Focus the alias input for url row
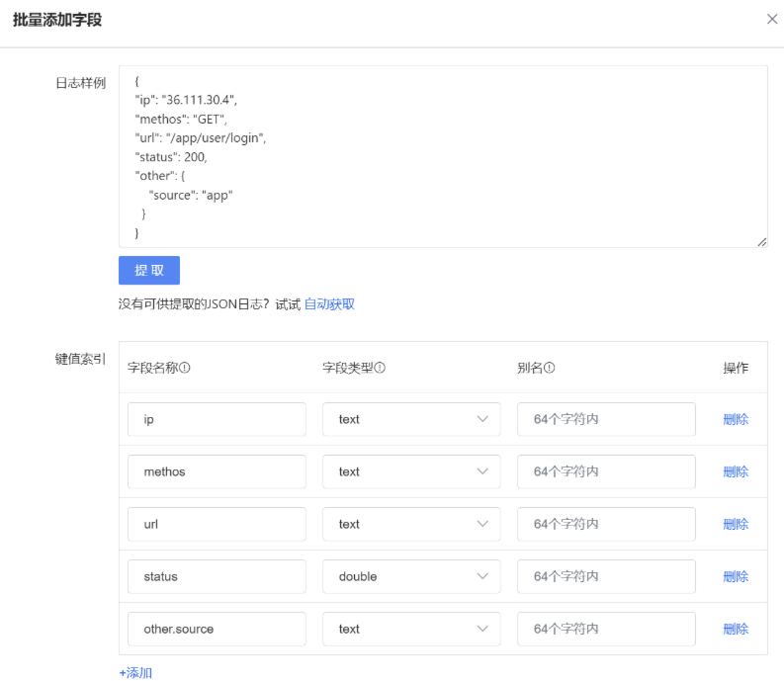This screenshot has height=681, width=784. pos(606,524)
